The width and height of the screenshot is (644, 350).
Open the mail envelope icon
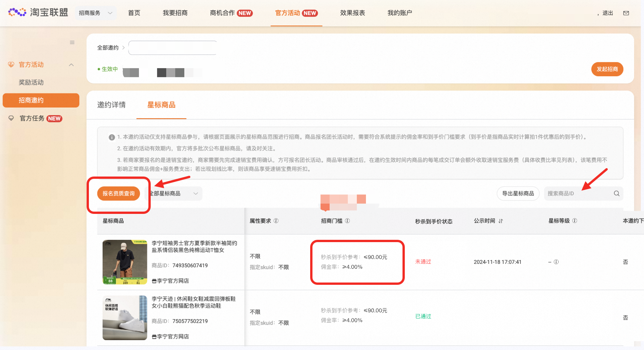click(626, 13)
